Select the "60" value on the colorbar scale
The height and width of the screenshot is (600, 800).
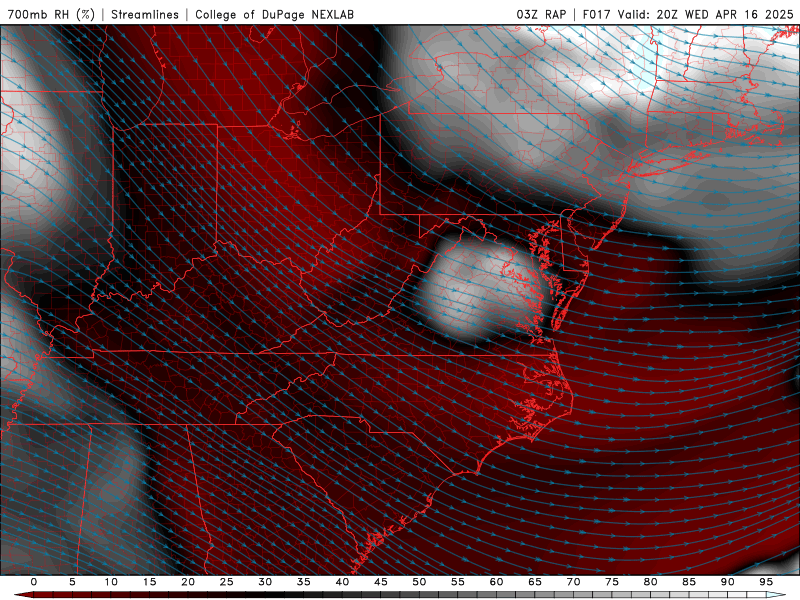click(x=496, y=582)
